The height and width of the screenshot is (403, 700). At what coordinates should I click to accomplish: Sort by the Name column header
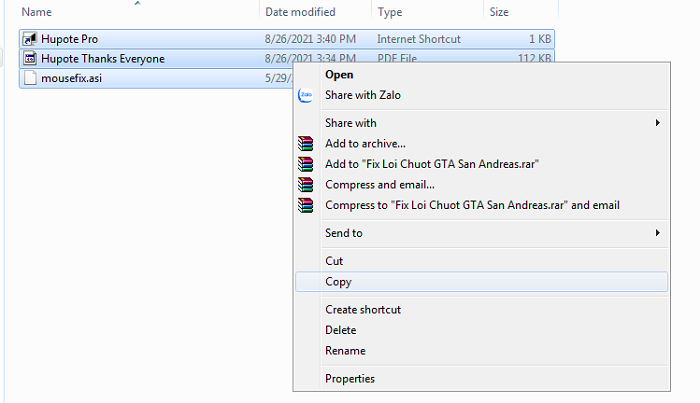(37, 12)
